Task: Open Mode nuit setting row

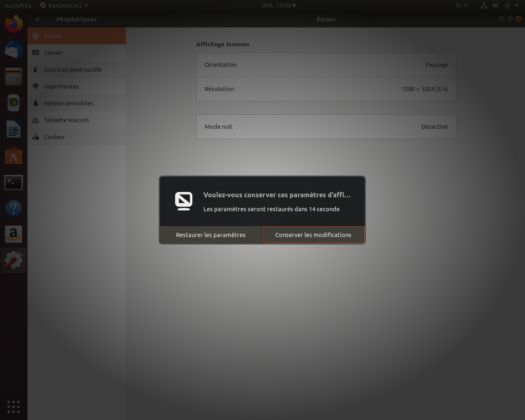Action: 326,127
